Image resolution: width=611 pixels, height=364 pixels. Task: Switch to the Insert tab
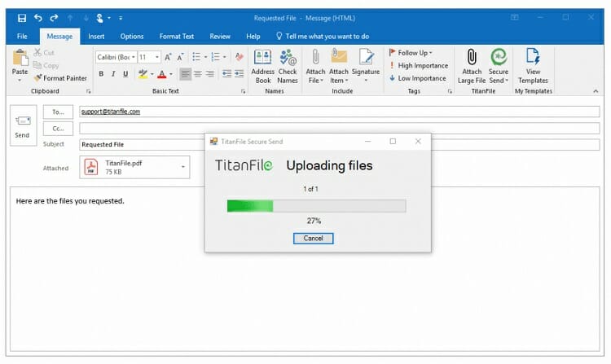coord(96,36)
